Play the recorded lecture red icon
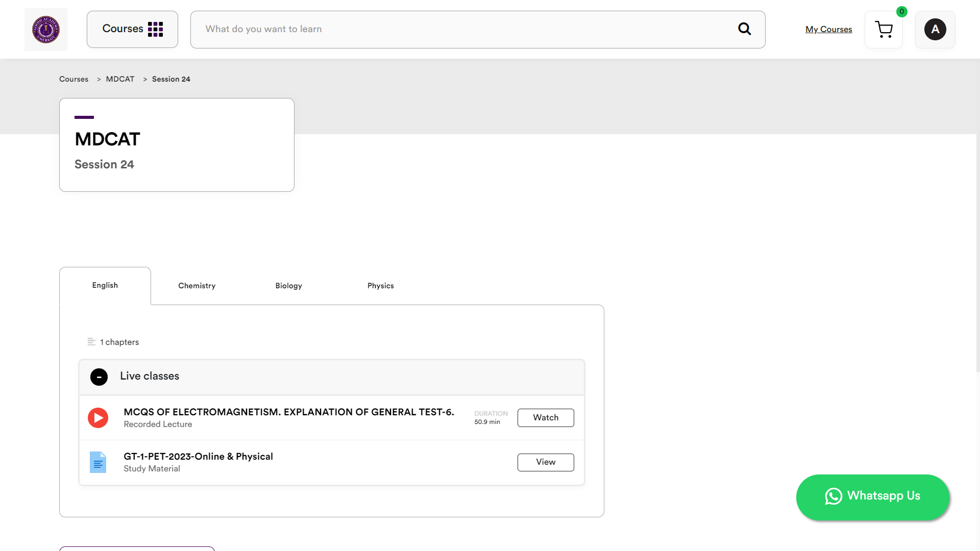The height and width of the screenshot is (551, 980). (98, 418)
